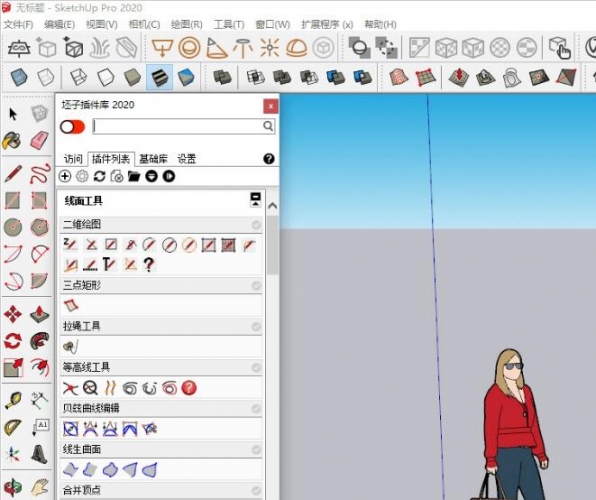Pick the Paint Bucket tool

[x=12, y=141]
